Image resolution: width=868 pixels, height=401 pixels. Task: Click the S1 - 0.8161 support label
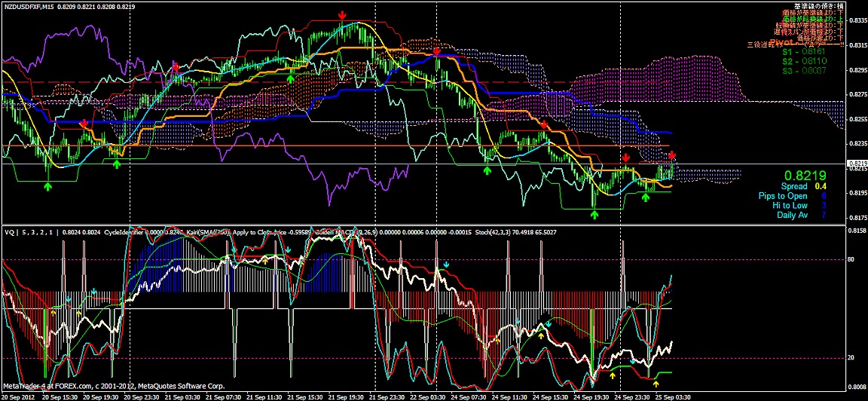point(804,51)
